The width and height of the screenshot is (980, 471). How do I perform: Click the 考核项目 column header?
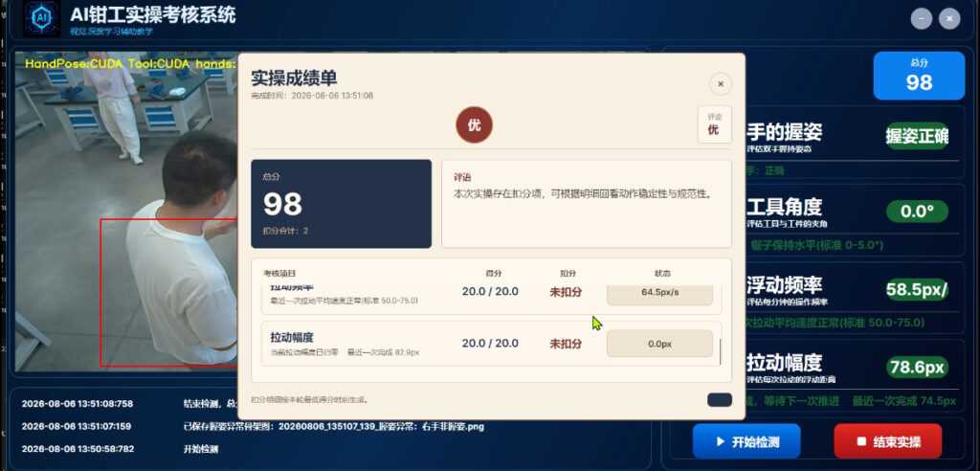[x=279, y=274]
